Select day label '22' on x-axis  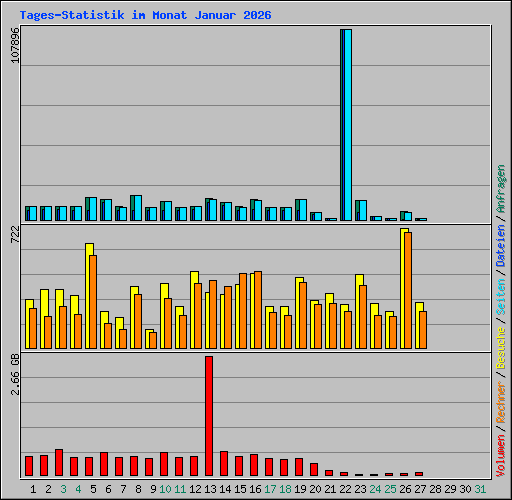pos(345,489)
